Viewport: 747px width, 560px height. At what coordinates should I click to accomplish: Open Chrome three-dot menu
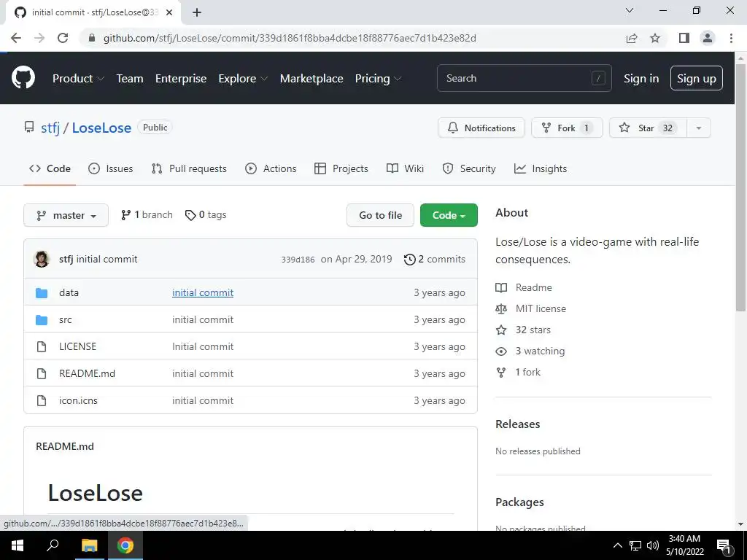click(731, 38)
